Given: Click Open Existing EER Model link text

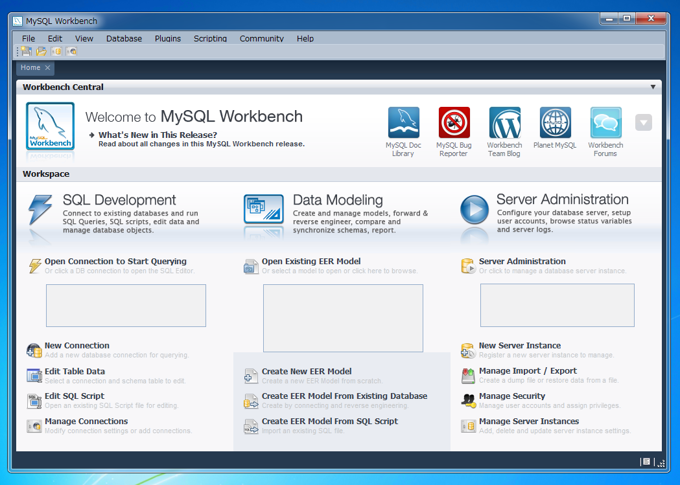Looking at the screenshot, I should 311,261.
